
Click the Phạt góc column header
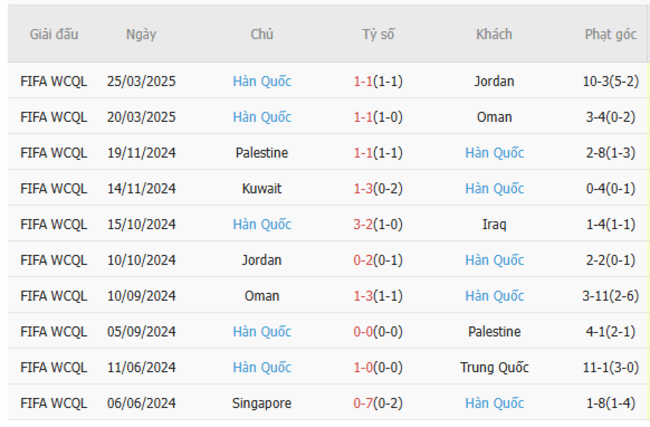(x=610, y=34)
